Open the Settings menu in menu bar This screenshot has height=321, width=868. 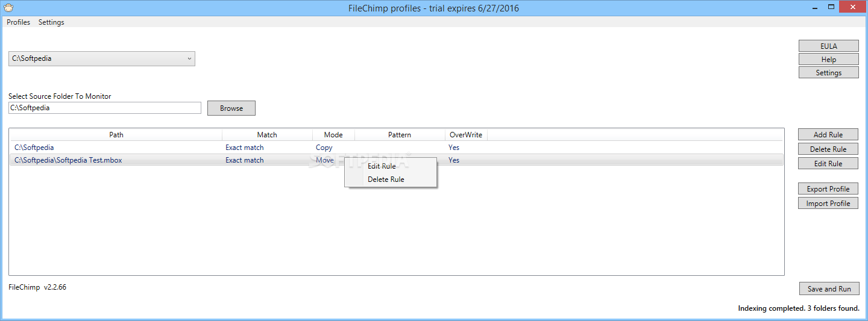[x=51, y=22]
